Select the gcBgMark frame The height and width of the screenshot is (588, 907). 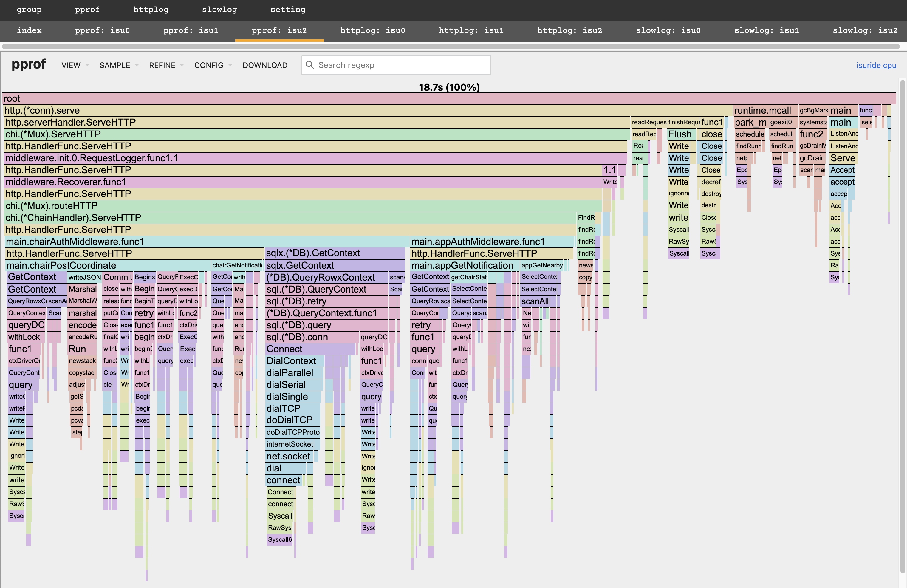click(814, 111)
